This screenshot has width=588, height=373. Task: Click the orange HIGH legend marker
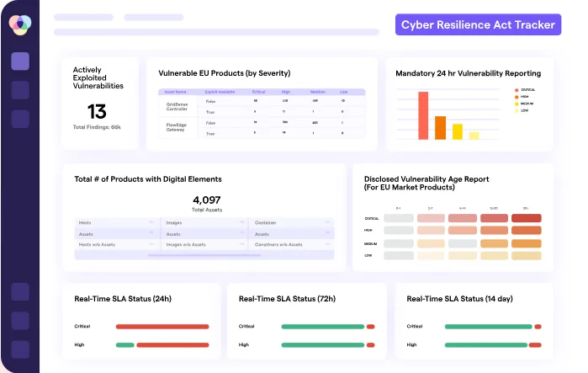pos(516,97)
